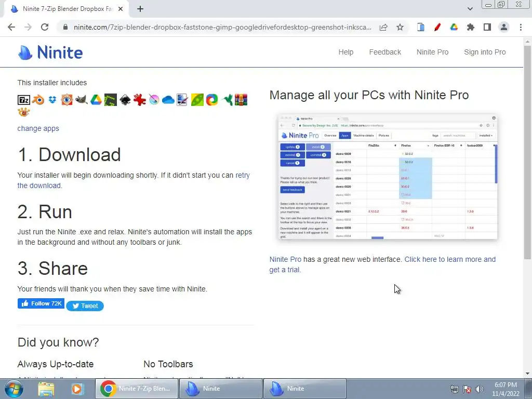Open the Feedback menu link

(385, 52)
